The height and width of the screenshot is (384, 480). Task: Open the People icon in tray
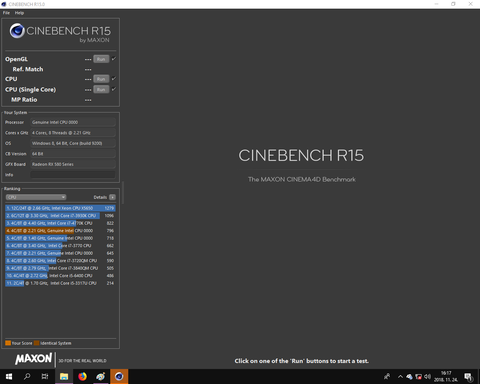(387, 377)
